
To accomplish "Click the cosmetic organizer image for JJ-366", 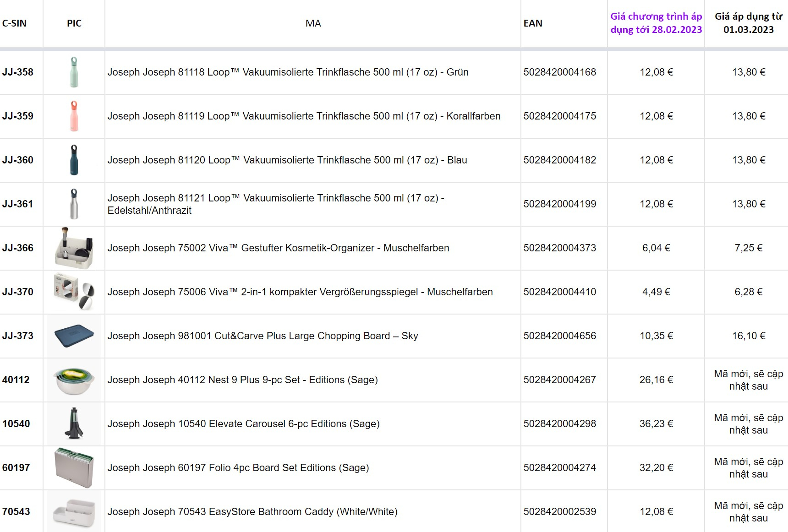I will coord(74,248).
